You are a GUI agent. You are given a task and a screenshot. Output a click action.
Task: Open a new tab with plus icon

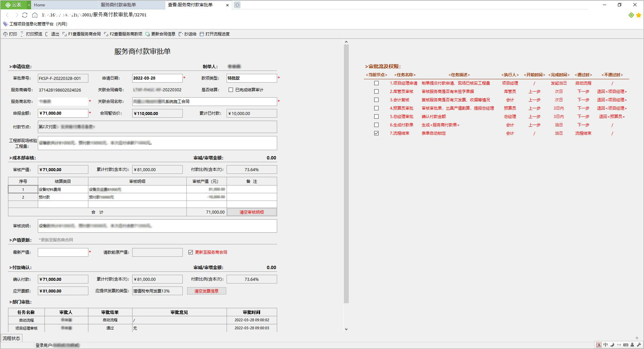click(x=237, y=5)
